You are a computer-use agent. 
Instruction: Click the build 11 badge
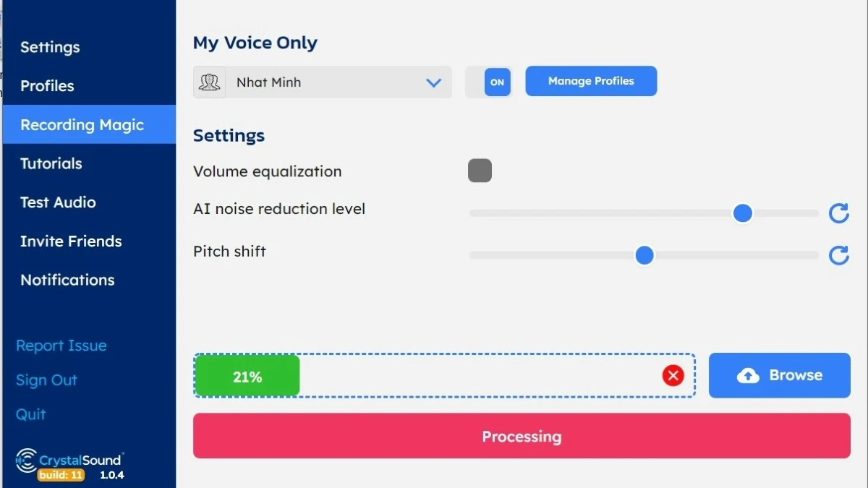61,475
